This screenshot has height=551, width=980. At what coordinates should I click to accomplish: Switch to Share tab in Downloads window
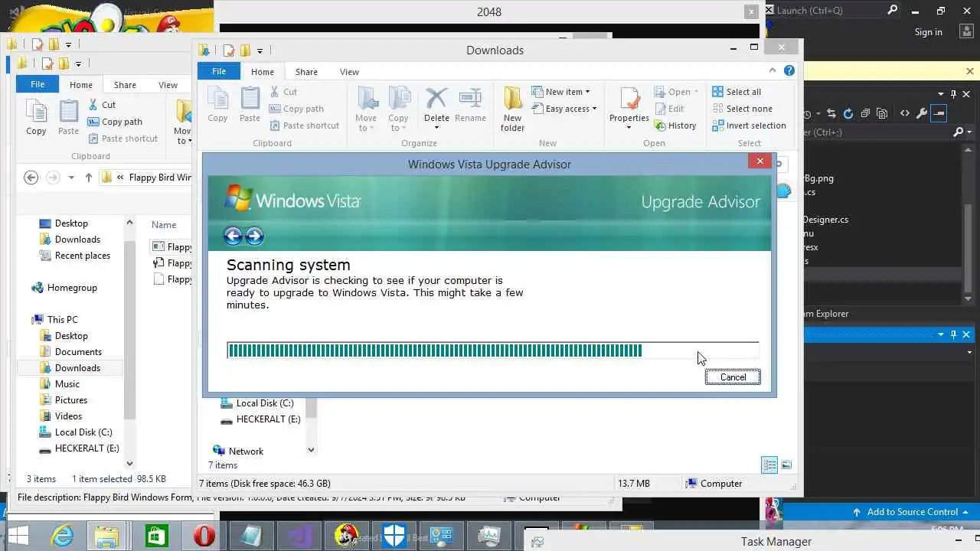tap(306, 71)
